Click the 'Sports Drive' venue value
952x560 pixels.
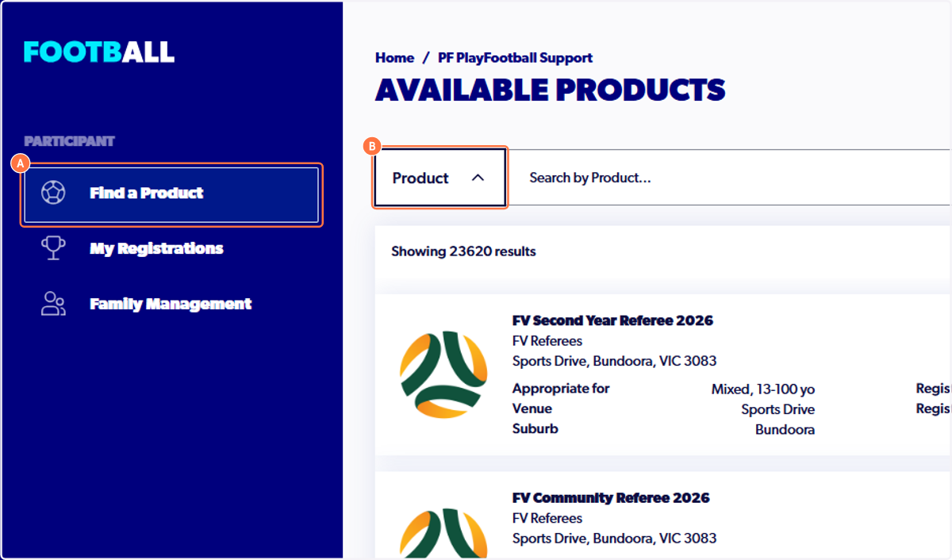click(777, 410)
